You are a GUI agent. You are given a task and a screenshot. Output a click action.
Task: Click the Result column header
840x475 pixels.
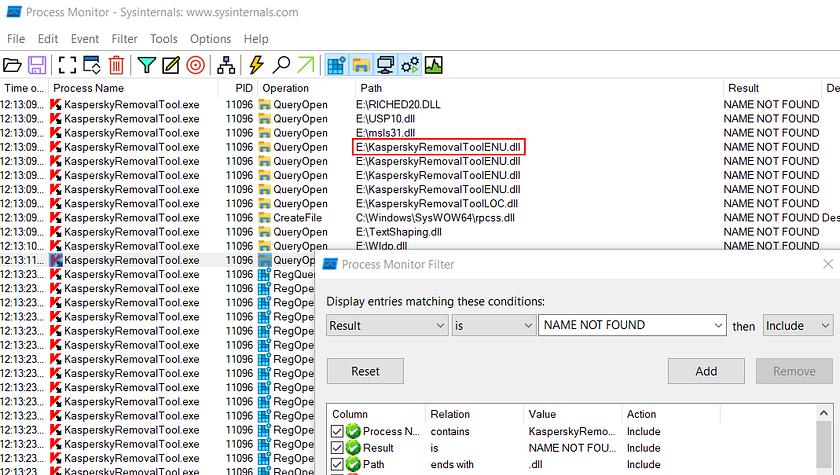coord(771,88)
